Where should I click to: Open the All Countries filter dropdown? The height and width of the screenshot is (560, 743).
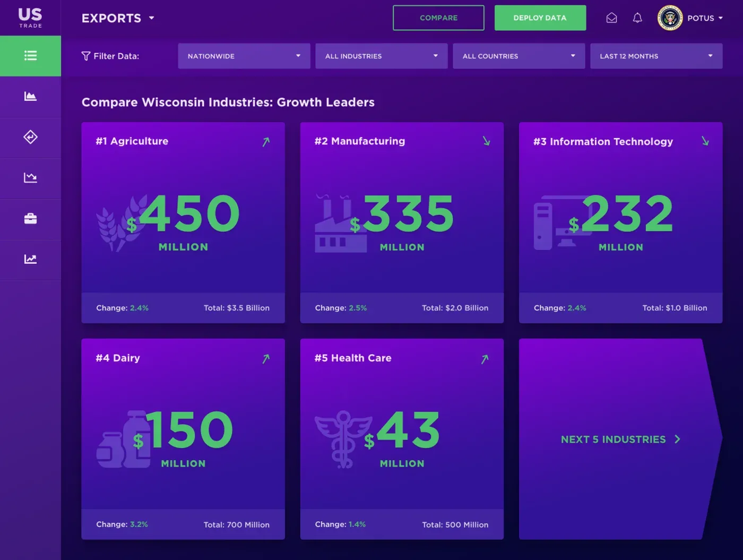click(519, 56)
